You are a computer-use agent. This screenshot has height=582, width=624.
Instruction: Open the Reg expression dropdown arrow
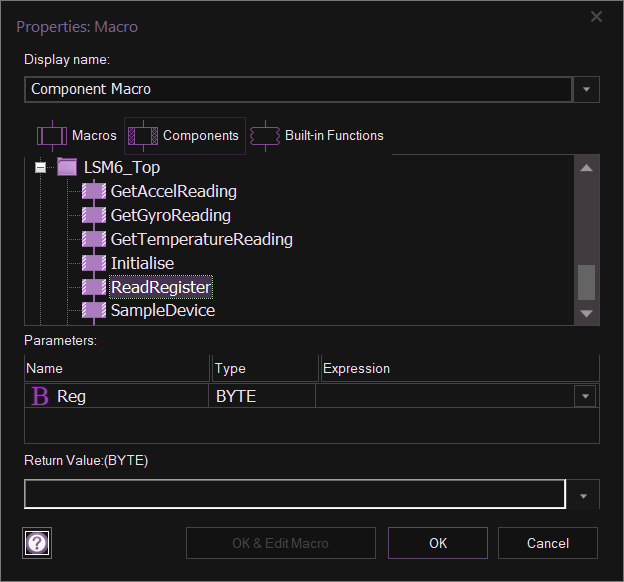(585, 396)
